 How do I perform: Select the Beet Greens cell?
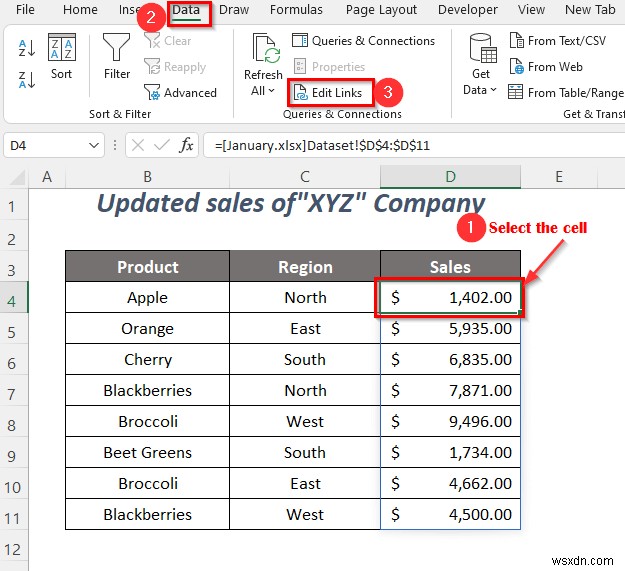(x=147, y=453)
